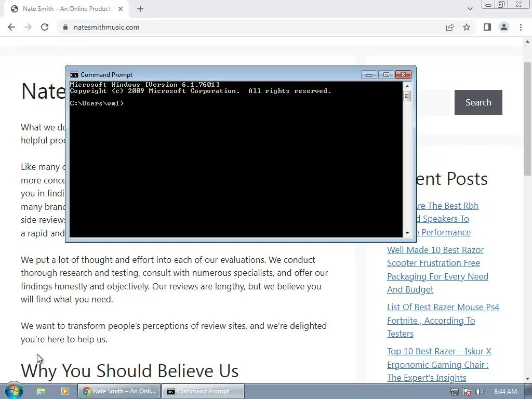This screenshot has width=532, height=399.
Task: Open the Chrome profile avatar menu
Action: (504, 27)
